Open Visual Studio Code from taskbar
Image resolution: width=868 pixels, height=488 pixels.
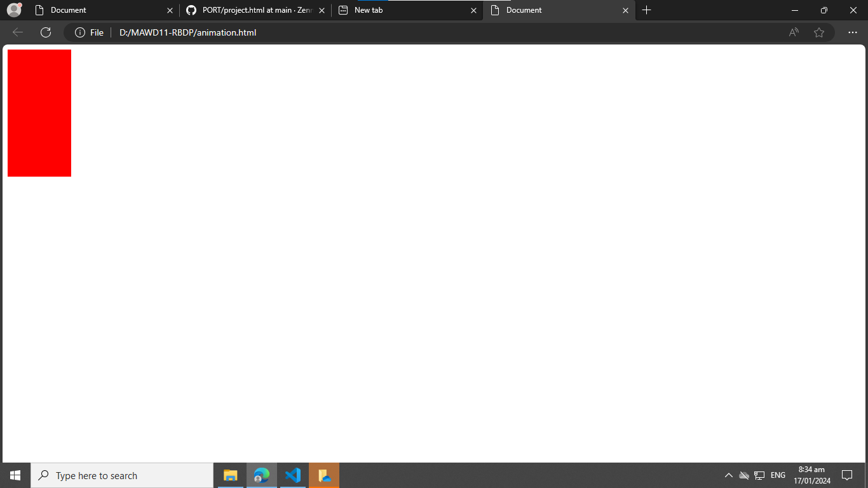tap(293, 475)
